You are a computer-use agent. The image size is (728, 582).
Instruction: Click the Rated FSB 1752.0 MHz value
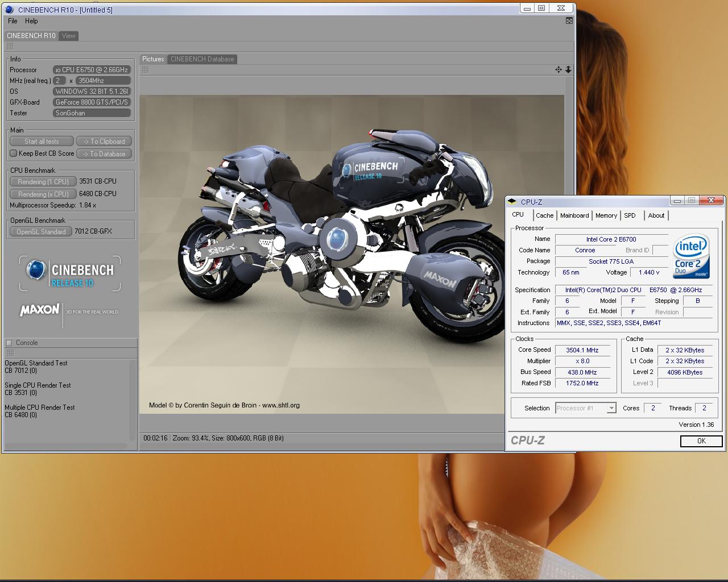(582, 383)
